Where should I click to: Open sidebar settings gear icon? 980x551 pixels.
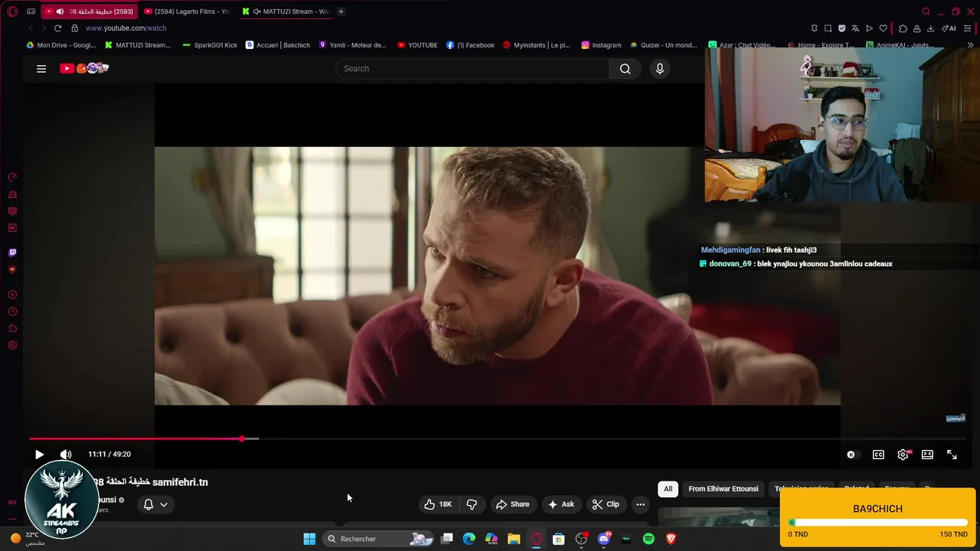click(12, 345)
